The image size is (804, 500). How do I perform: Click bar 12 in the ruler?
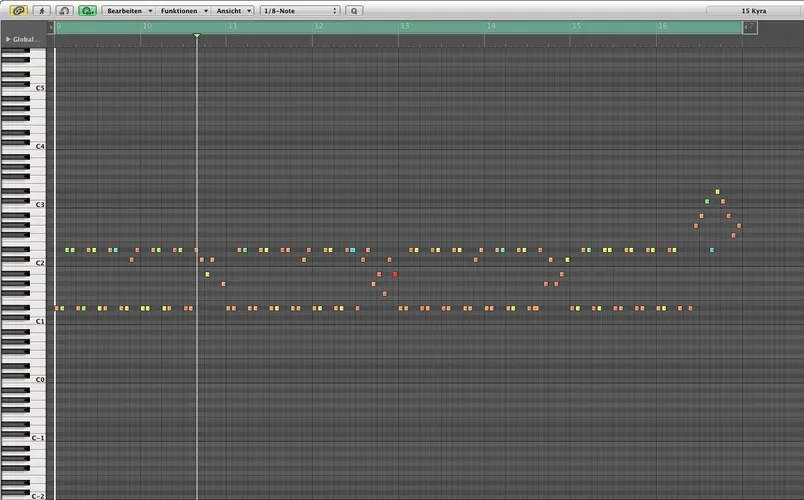coord(319,26)
